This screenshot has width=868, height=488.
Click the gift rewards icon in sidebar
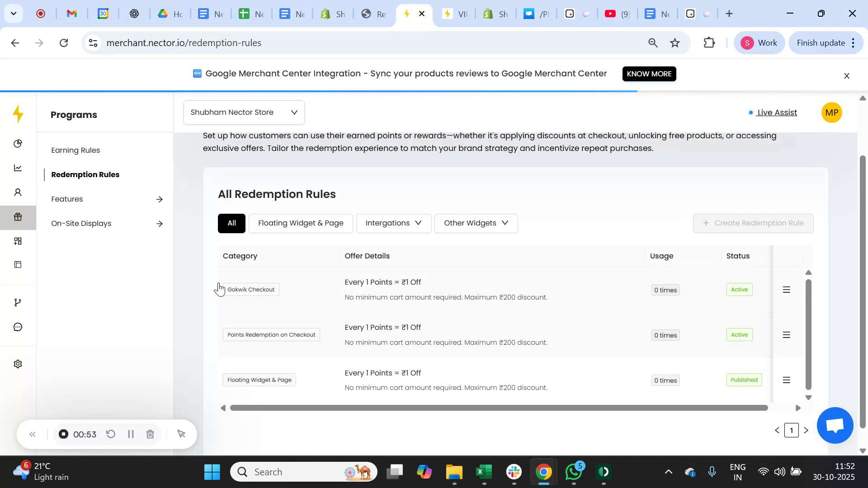pyautogui.click(x=18, y=217)
